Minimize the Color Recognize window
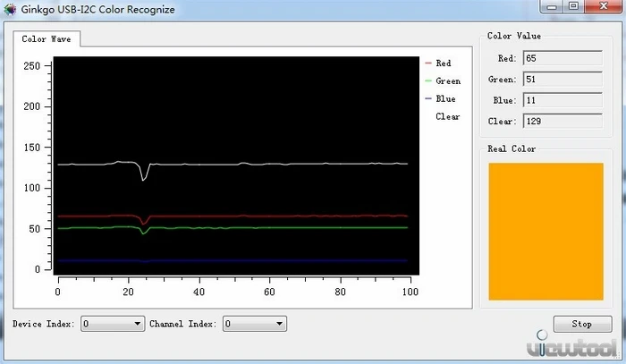The width and height of the screenshot is (626, 364). click(x=552, y=6)
